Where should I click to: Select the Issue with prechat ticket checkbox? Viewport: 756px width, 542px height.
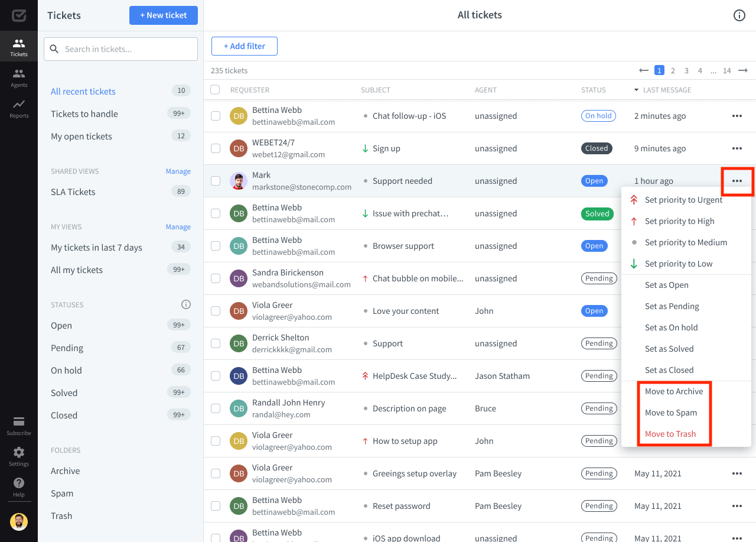(216, 213)
